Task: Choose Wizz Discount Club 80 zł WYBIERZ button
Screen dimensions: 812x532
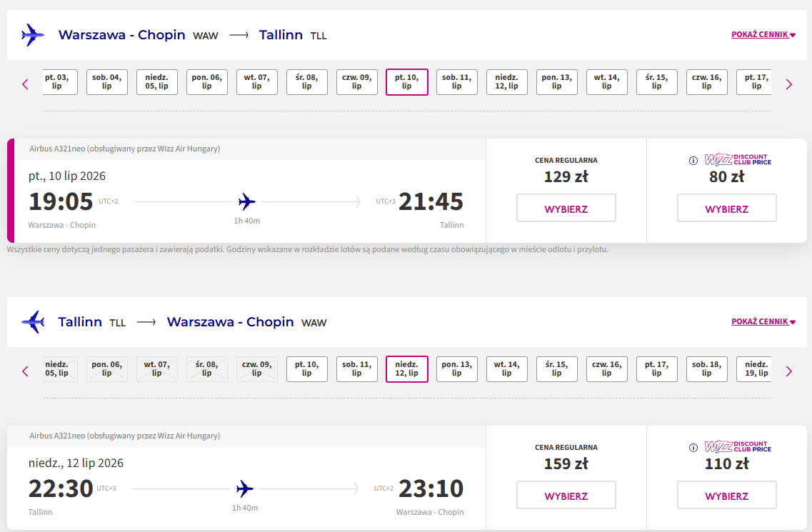Action: tap(726, 208)
